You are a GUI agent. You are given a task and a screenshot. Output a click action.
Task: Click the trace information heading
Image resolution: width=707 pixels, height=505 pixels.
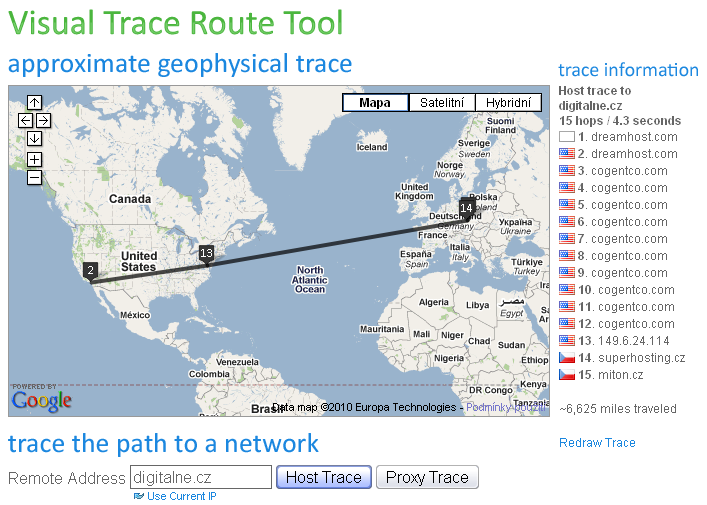628,70
